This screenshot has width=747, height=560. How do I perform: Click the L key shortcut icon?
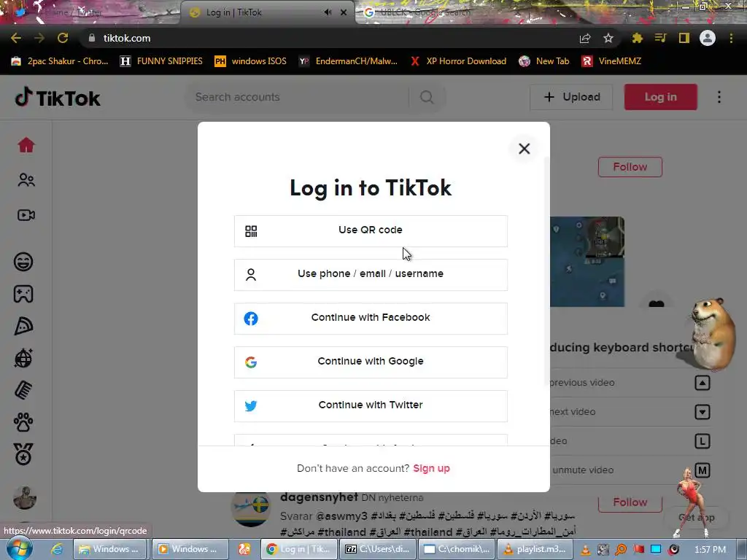point(703,441)
